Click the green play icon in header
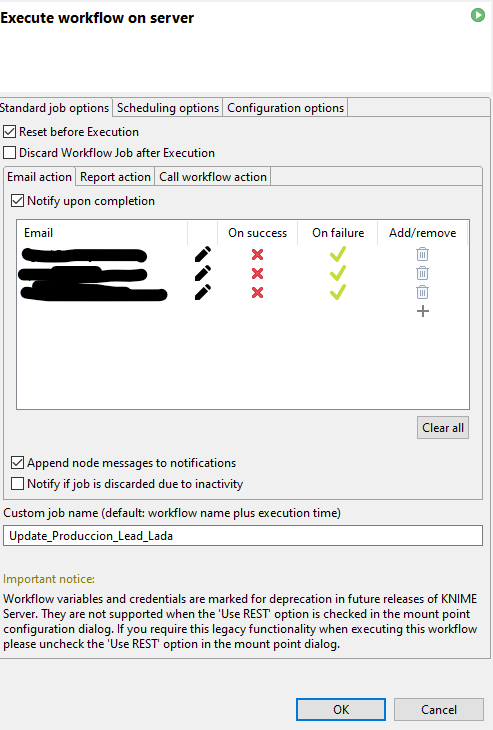Image resolution: width=493 pixels, height=730 pixels. (478, 15)
